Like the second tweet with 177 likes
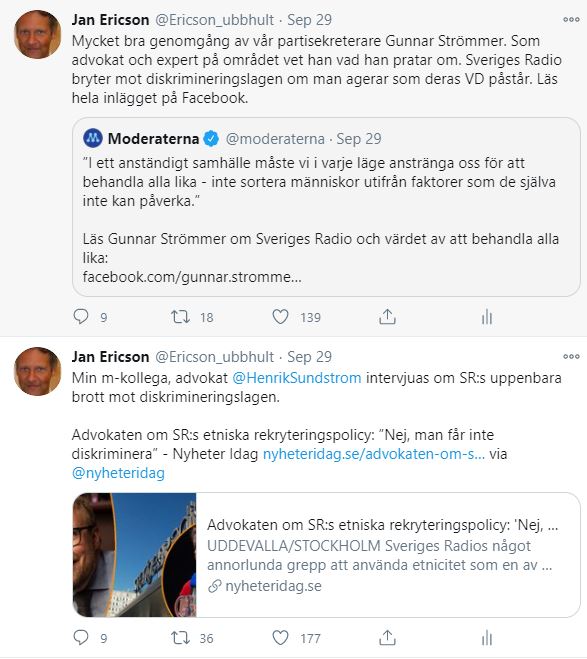Screen dimensions: 587x659 (280, 638)
